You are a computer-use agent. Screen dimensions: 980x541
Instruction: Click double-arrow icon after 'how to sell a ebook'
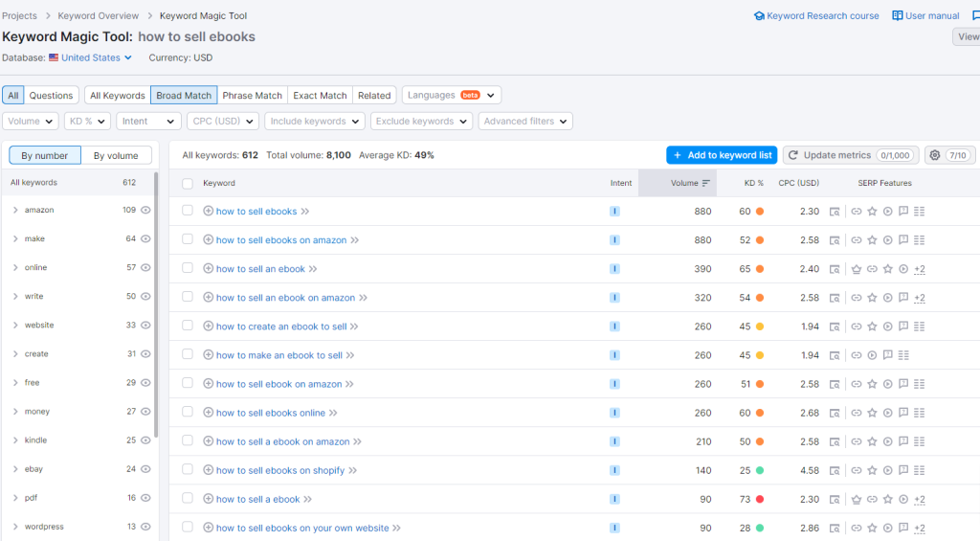pos(307,499)
